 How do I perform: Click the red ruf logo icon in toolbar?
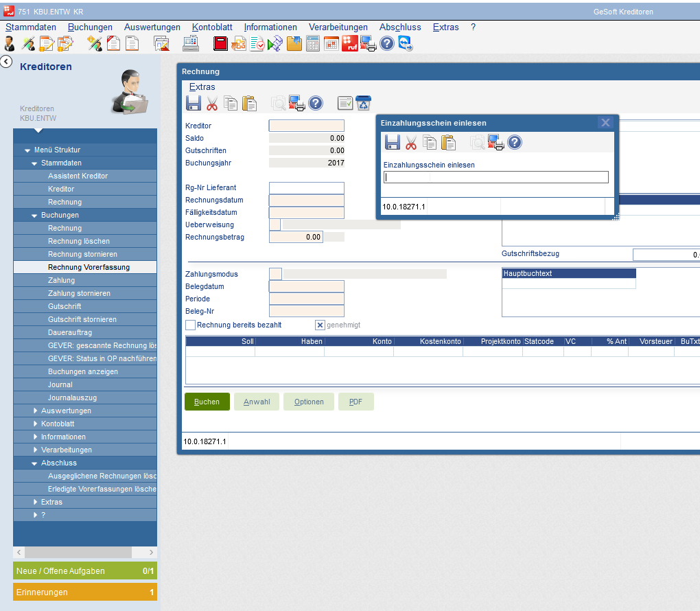pyautogui.click(x=350, y=44)
